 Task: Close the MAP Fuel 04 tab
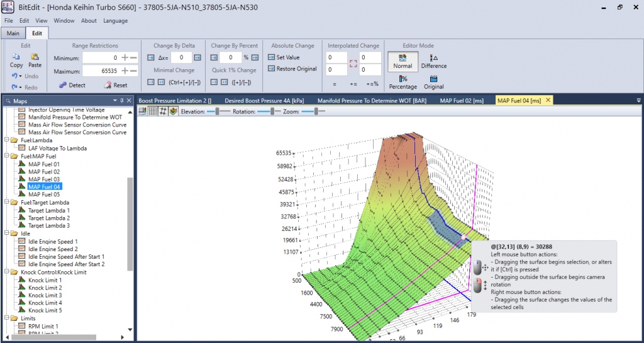click(548, 100)
